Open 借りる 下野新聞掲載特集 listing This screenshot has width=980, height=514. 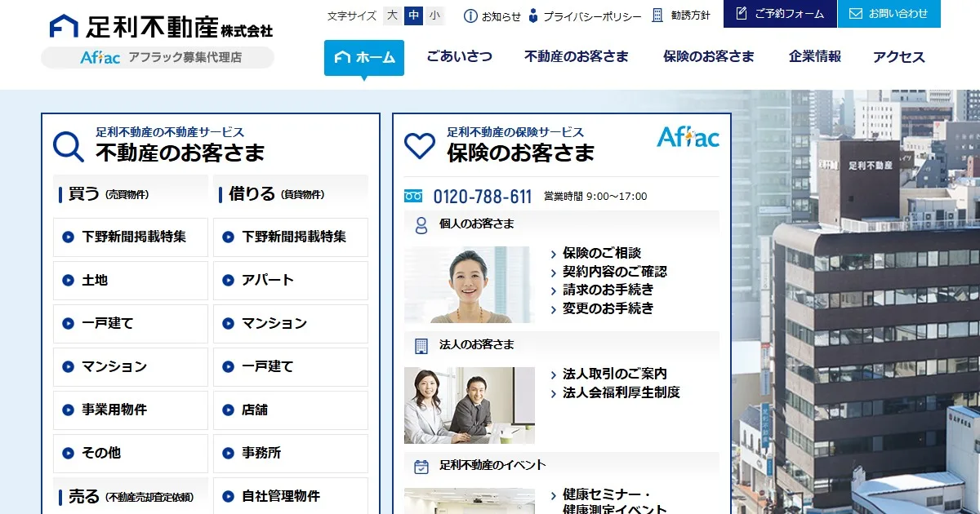point(291,237)
